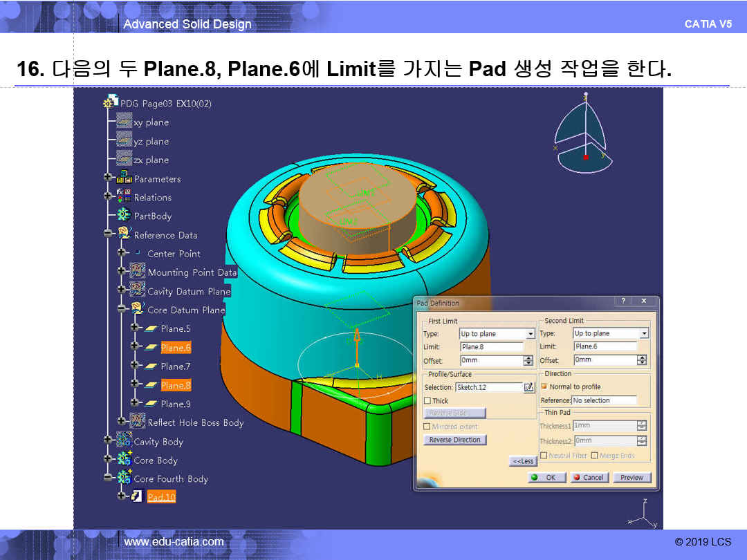The height and width of the screenshot is (560, 747).
Task: Click the help question mark in Pad Definition
Action: pyautogui.click(x=623, y=302)
